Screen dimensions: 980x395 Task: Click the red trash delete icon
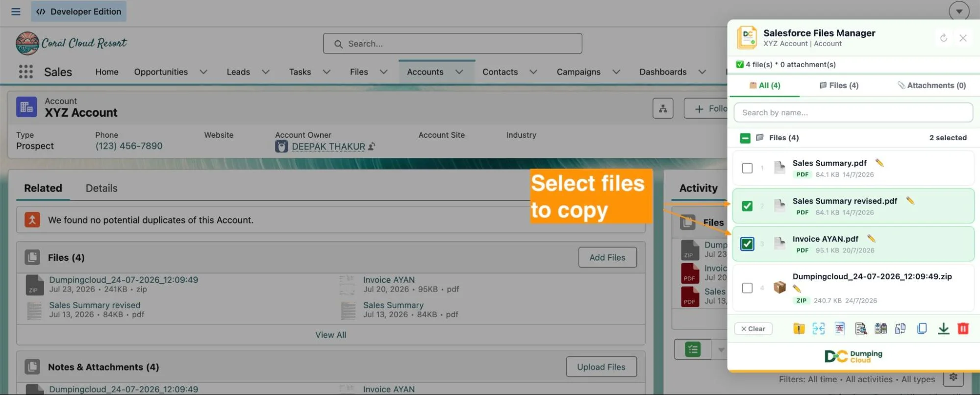[963, 328]
